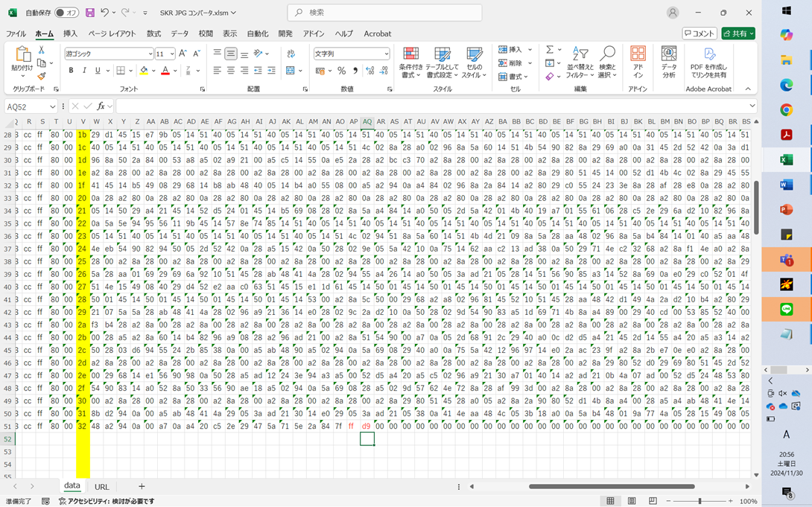Open the font size dropdown

click(172, 54)
